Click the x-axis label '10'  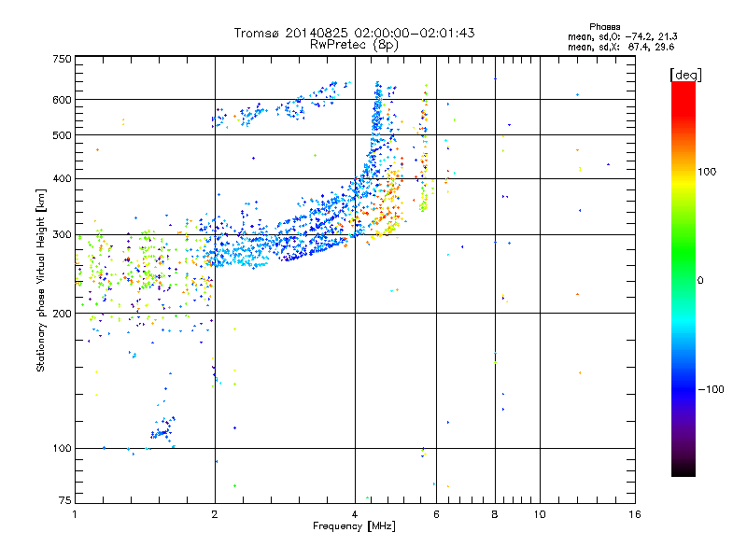540,514
